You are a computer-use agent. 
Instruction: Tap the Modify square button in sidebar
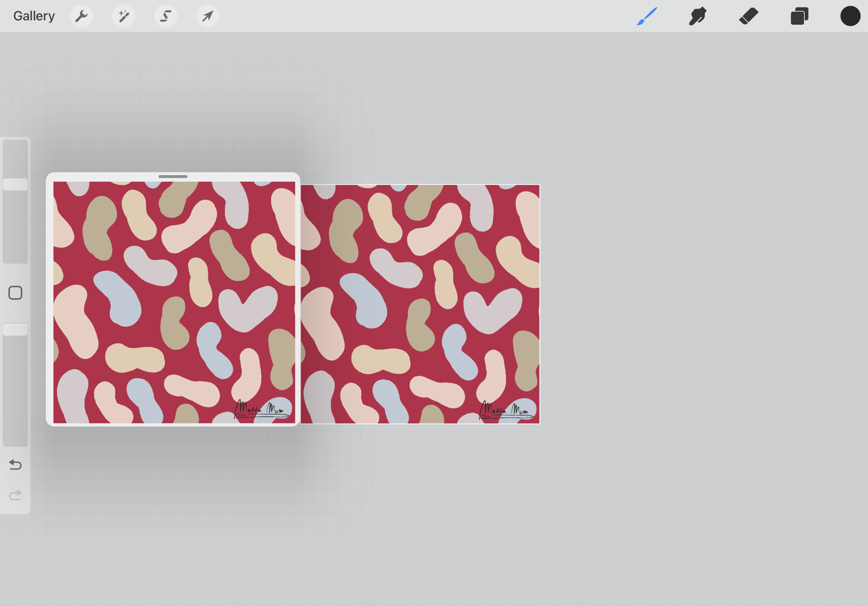point(15,293)
